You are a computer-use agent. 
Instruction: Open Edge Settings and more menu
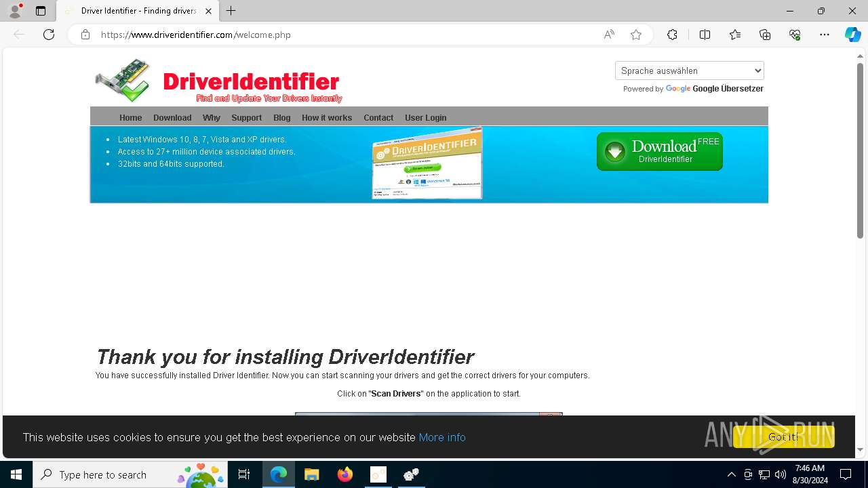(825, 35)
